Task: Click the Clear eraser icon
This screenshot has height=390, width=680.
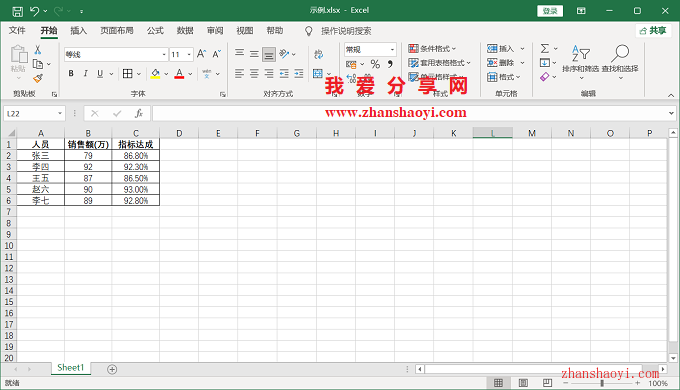Action: (x=545, y=77)
